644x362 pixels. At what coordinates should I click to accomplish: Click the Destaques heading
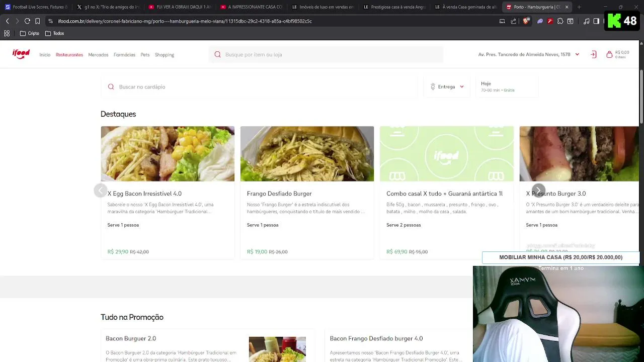click(x=118, y=114)
